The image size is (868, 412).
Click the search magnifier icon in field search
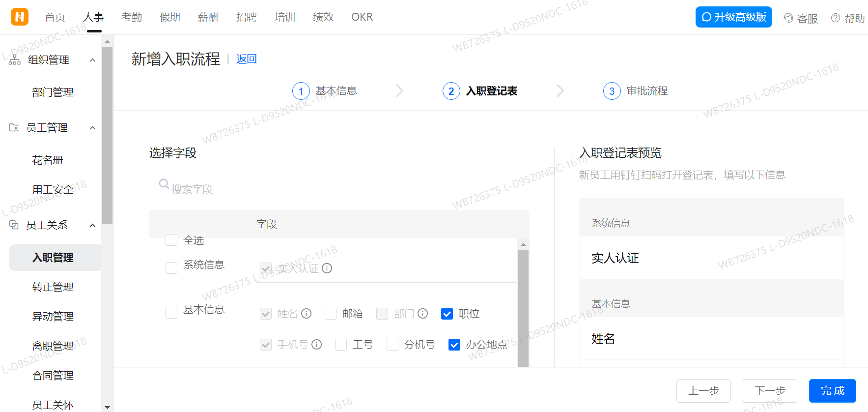pyautogui.click(x=164, y=184)
